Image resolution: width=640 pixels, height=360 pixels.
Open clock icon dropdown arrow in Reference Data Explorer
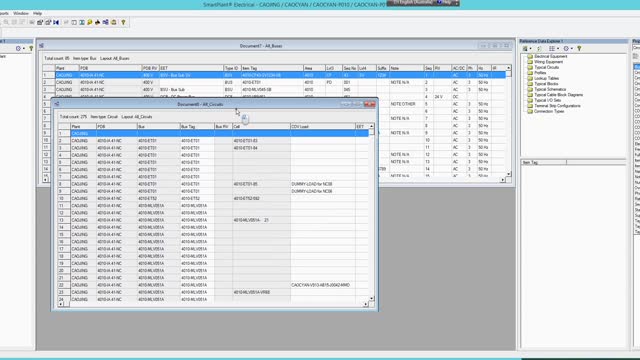(572, 49)
